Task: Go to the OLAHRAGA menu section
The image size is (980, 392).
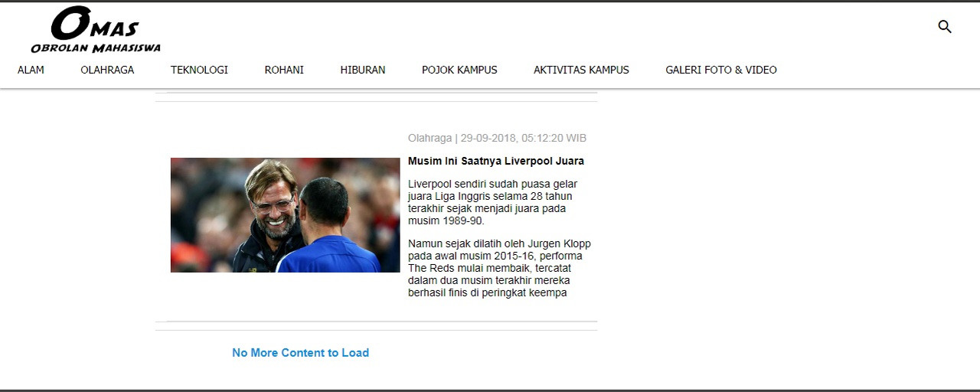Action: coord(107,70)
